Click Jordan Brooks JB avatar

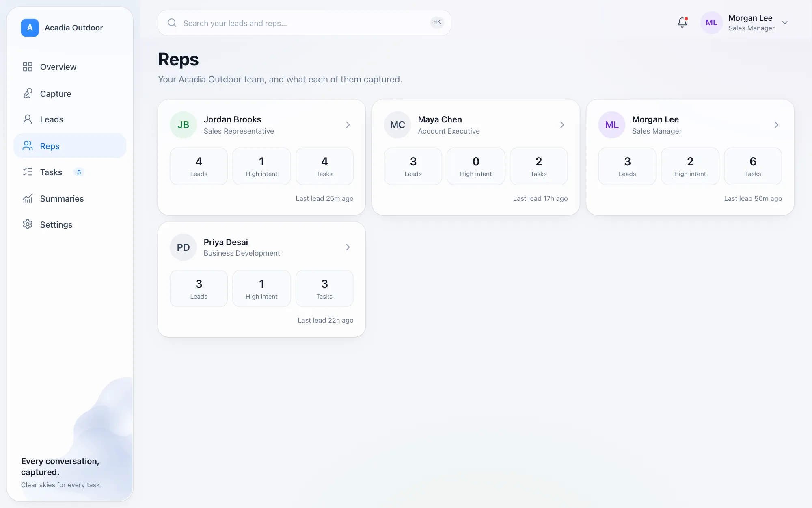184,125
